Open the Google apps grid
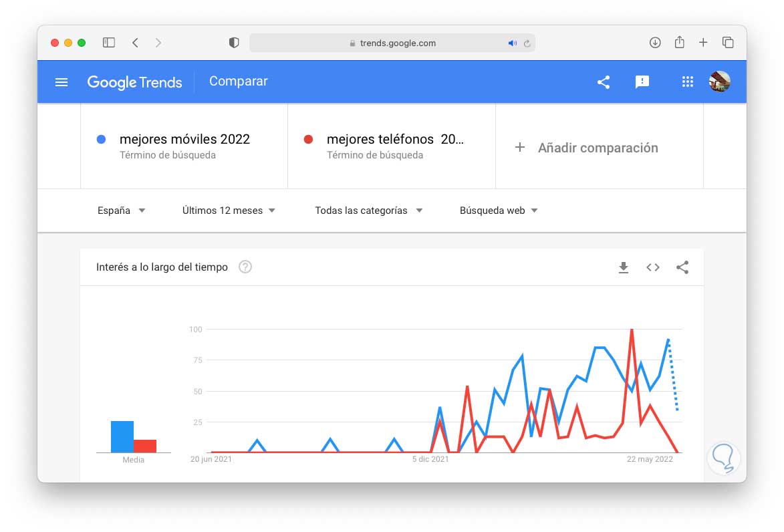 (687, 82)
